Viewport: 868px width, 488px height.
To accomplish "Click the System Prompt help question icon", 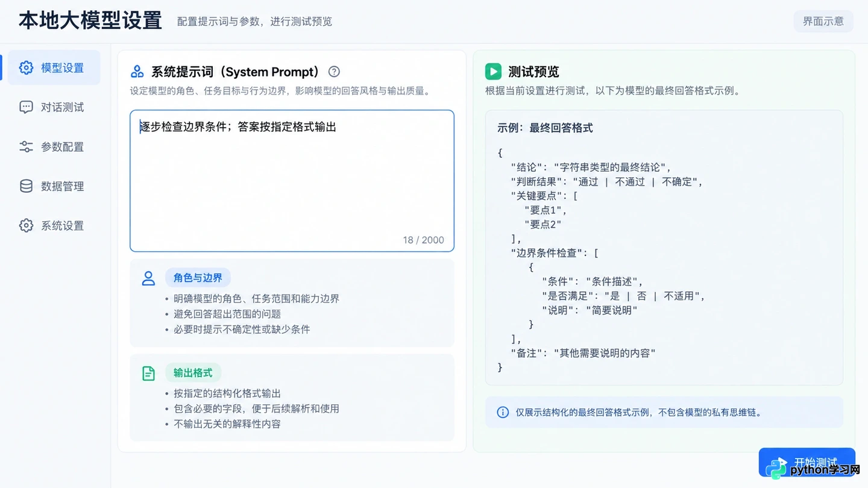I will [334, 72].
